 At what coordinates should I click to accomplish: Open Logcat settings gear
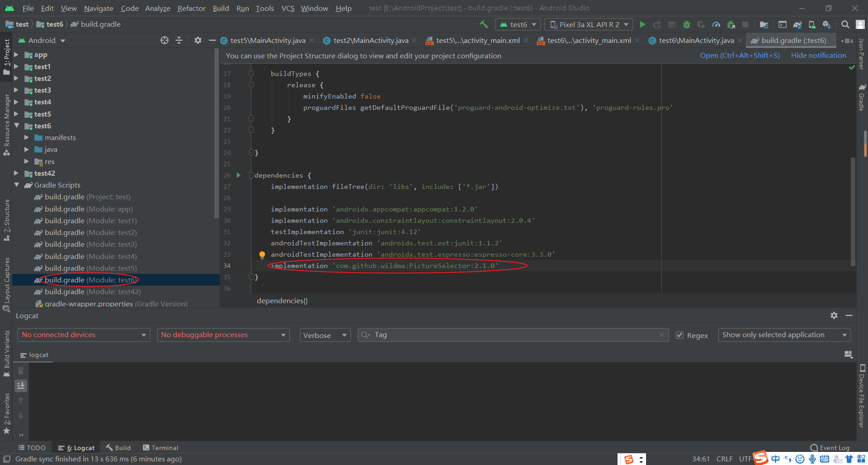(x=834, y=315)
